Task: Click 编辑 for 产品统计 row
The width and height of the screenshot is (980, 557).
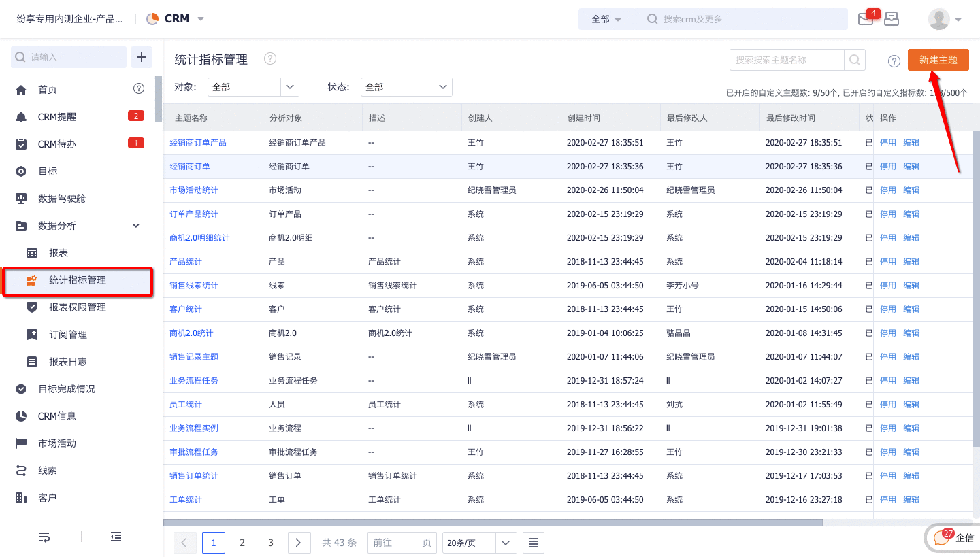Action: pyautogui.click(x=911, y=262)
